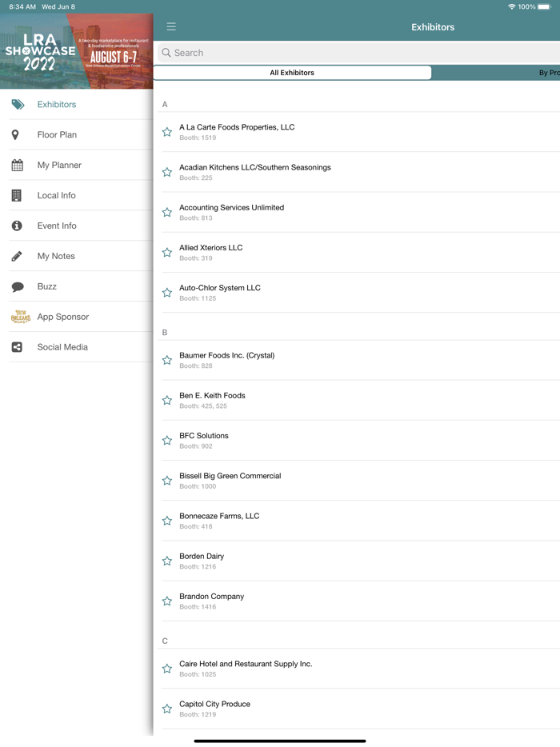Open the hamburger menu icon
This screenshot has width=560, height=747.
click(171, 26)
